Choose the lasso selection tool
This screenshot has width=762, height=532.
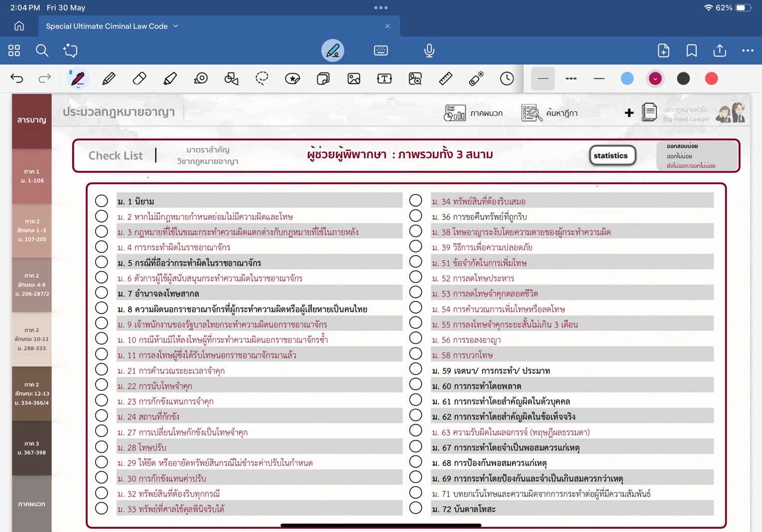pos(262,78)
